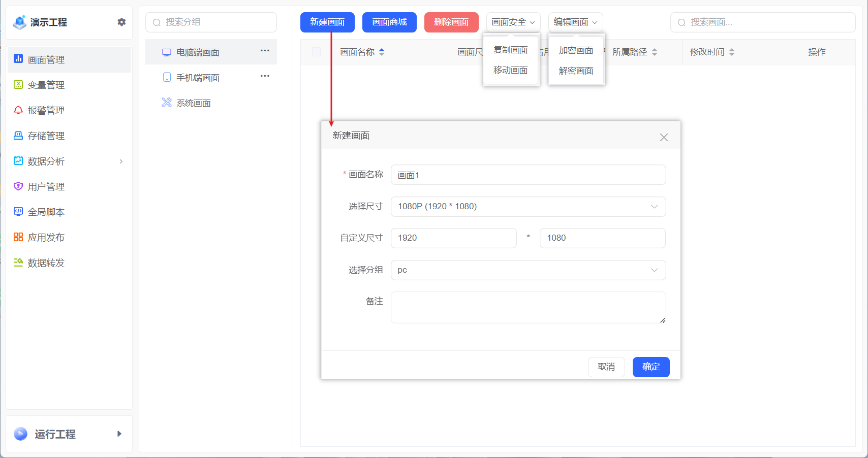Toggle descending sort on 画面名称 column
This screenshot has height=458, width=868.
click(382, 54)
